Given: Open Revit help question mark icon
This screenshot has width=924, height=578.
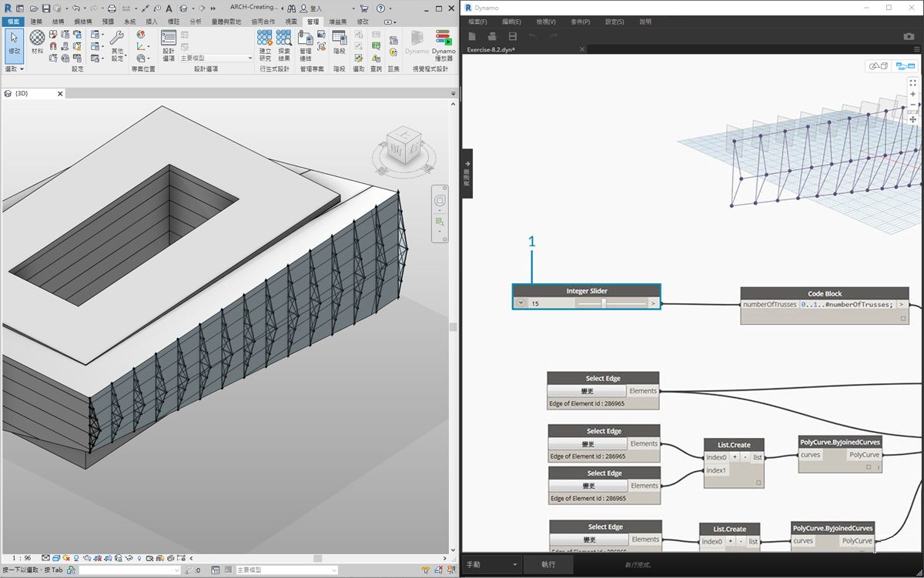Looking at the screenshot, I should click(x=380, y=8).
